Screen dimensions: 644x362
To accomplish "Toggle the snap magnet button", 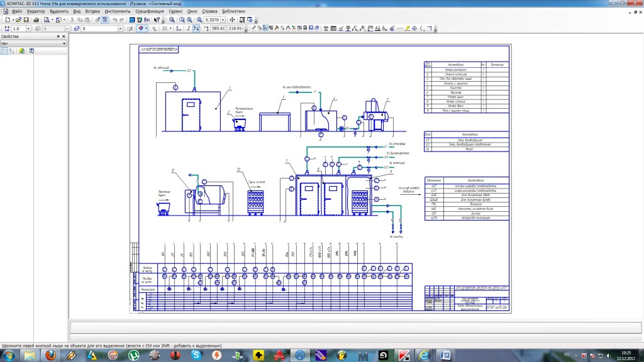I will click(141, 28).
